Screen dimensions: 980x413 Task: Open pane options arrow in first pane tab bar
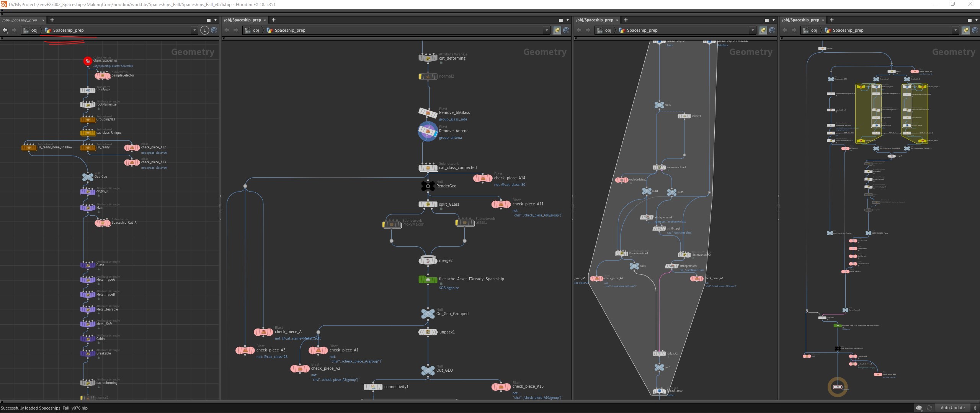click(x=216, y=20)
